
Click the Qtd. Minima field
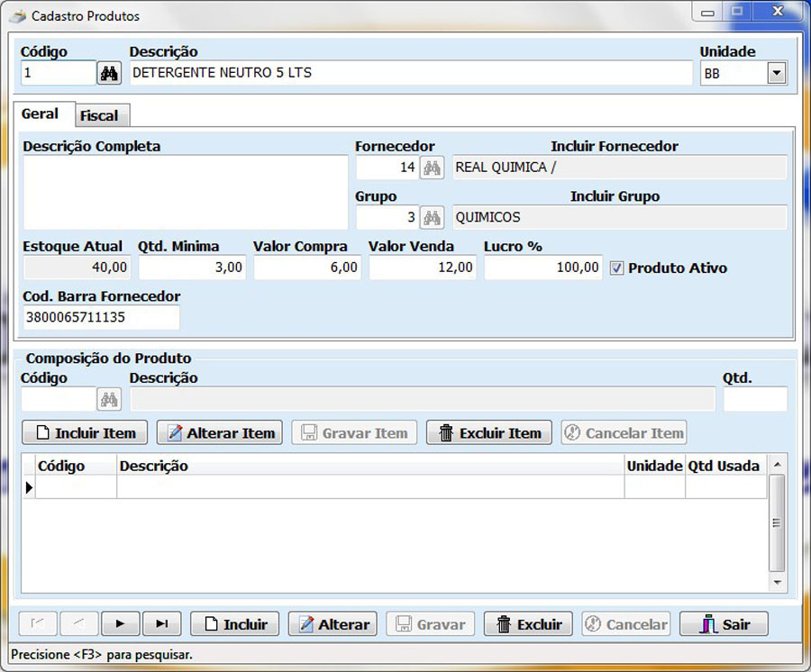pos(193,268)
